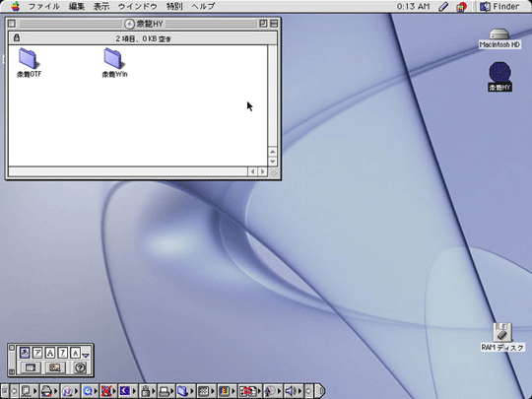
Task: Click the window's scroll right arrow
Action: pos(262,171)
